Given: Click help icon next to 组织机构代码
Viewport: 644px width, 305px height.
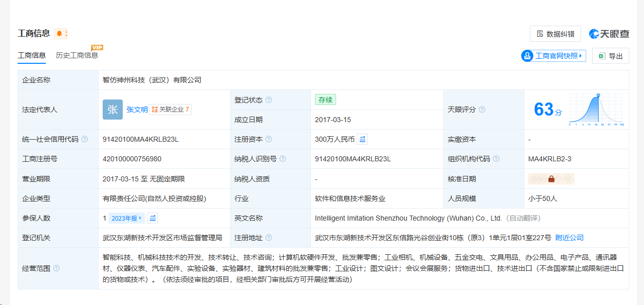Looking at the screenshot, I should pos(496,159).
